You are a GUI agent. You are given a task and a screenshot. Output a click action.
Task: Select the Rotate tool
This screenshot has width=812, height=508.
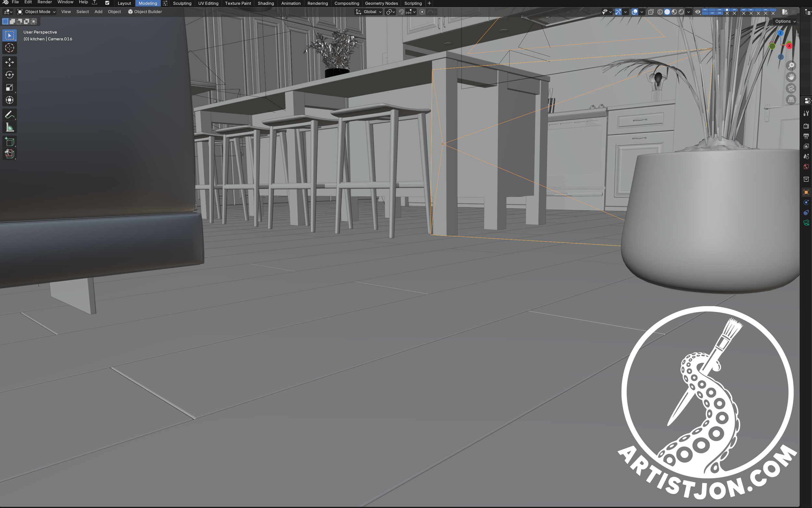9,75
